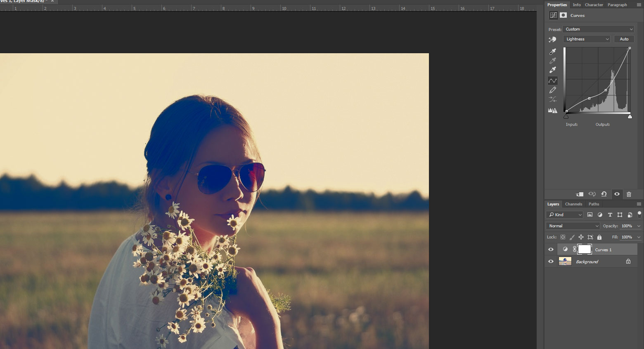Viewport: 644px width, 349px height.
Task: Choose the pencil draw curve tool
Action: click(x=552, y=90)
